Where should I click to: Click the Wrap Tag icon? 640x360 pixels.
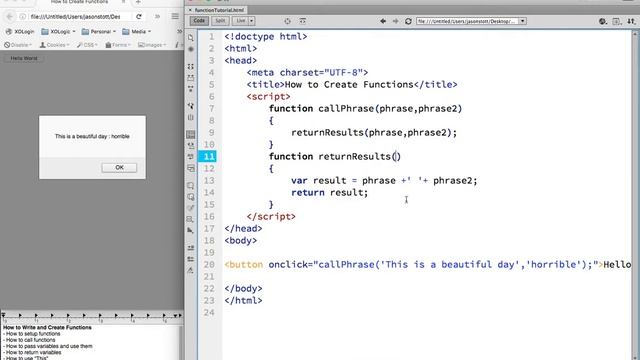click(191, 208)
